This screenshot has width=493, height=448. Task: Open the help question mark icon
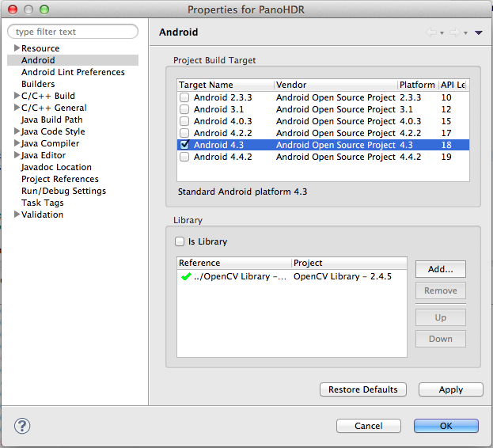[x=22, y=427]
